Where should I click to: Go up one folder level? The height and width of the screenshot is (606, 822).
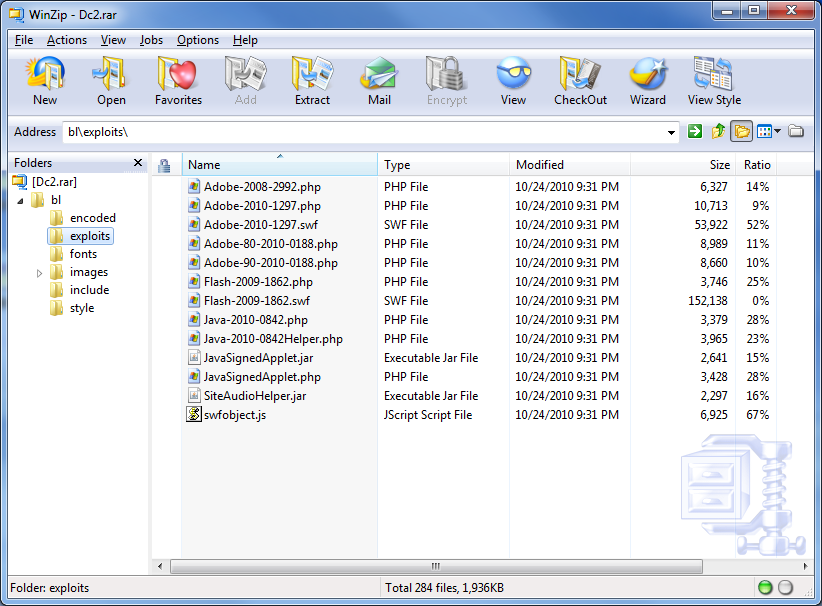click(x=718, y=132)
